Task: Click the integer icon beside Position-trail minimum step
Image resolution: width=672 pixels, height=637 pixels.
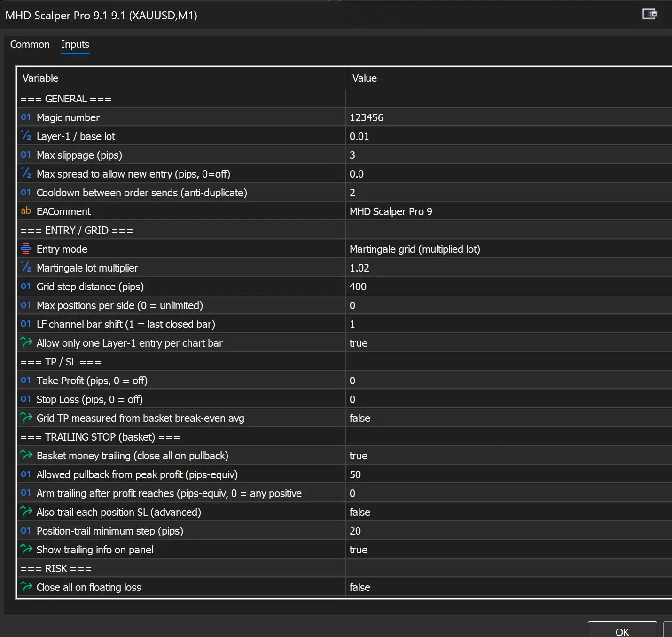Action: (26, 530)
